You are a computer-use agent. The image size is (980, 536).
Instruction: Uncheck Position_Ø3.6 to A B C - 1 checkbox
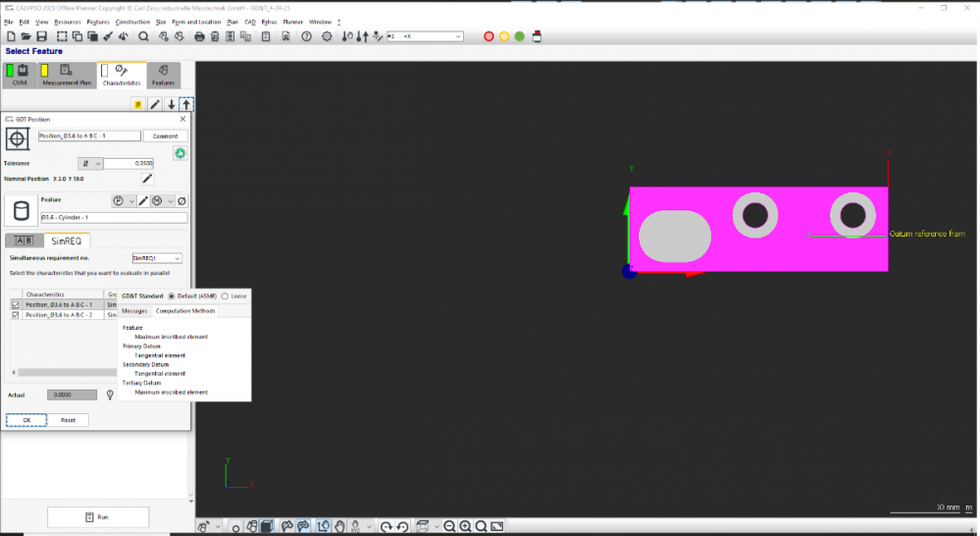point(15,305)
